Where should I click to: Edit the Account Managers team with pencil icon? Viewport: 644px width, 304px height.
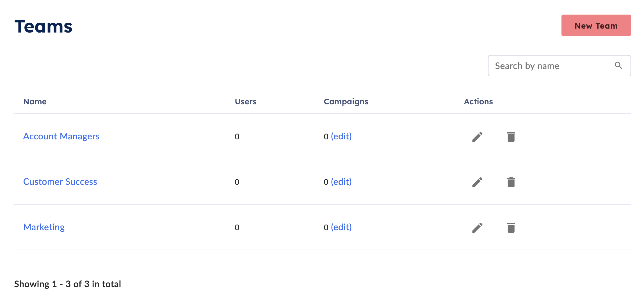477,137
